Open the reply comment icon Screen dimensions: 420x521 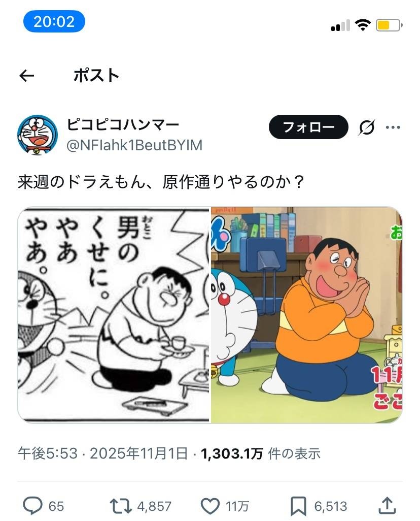(32, 506)
